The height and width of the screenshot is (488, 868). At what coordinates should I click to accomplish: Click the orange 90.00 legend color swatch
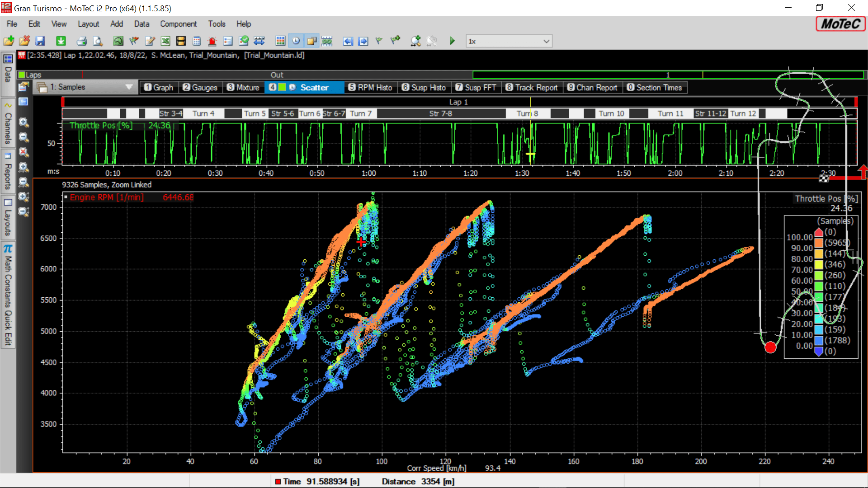(819, 243)
